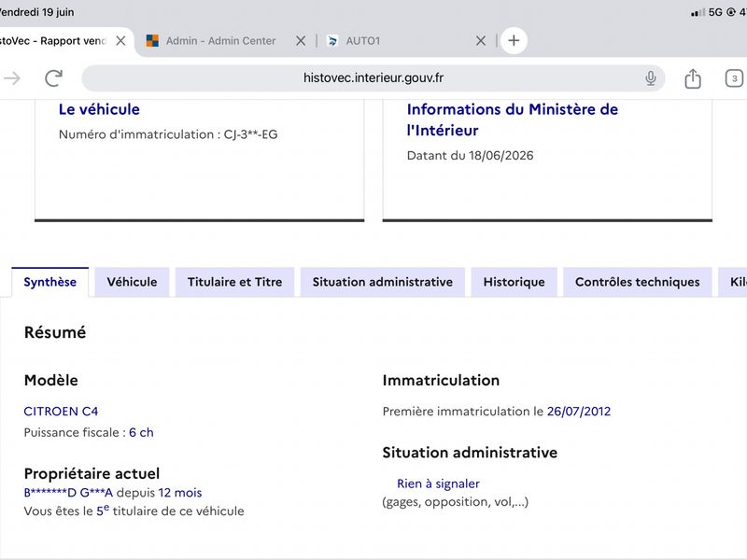Add a new browser tab with plus

click(514, 40)
